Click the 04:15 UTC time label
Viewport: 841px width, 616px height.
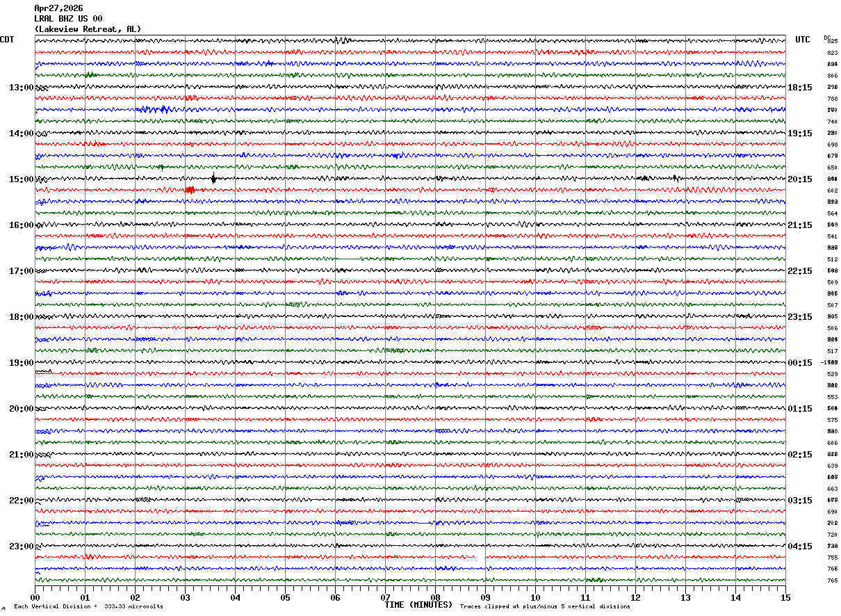[799, 546]
